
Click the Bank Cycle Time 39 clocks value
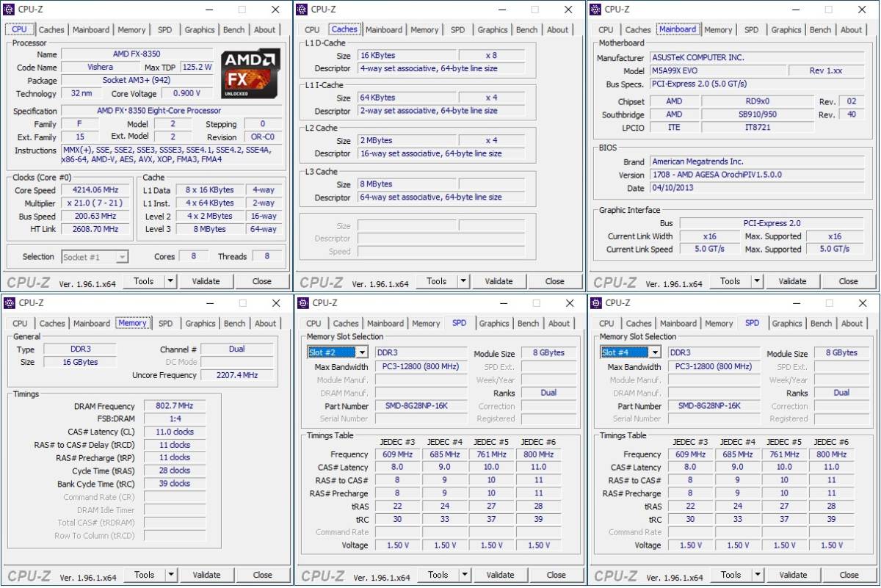click(x=175, y=484)
